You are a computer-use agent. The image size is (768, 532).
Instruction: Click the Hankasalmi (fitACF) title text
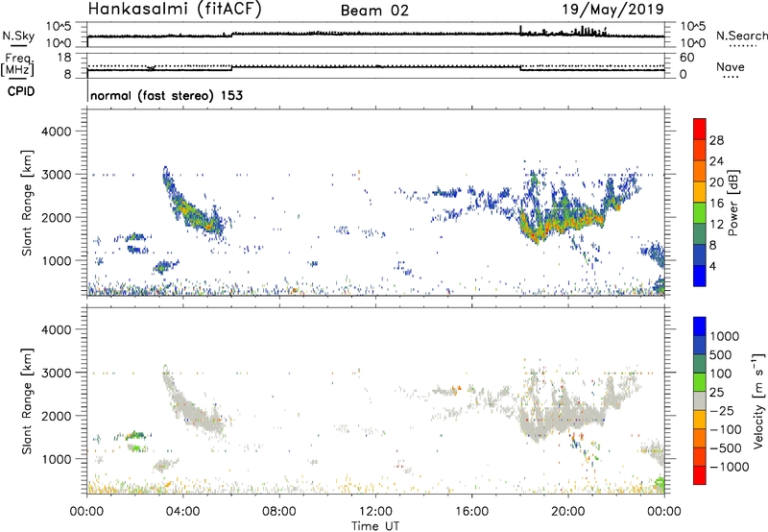[175, 9]
